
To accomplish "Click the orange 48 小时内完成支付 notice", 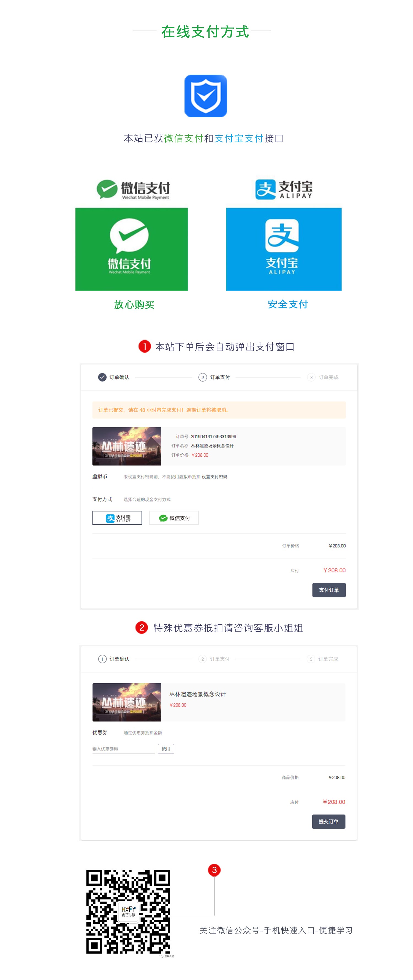I will pyautogui.click(x=219, y=410).
